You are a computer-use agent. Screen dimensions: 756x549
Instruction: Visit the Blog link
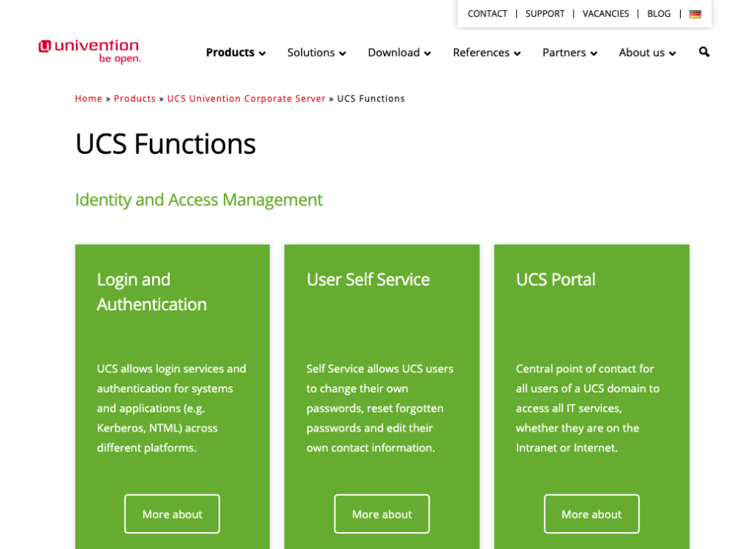pyautogui.click(x=659, y=14)
